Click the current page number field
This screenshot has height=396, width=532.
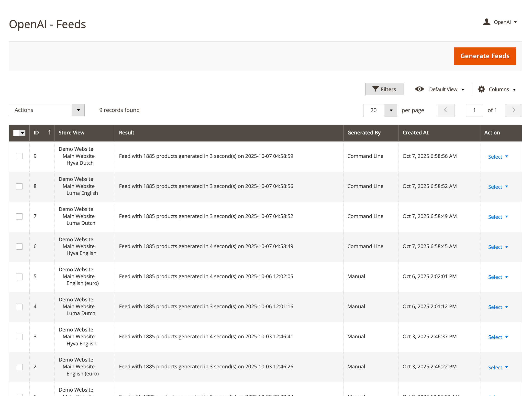(474, 110)
